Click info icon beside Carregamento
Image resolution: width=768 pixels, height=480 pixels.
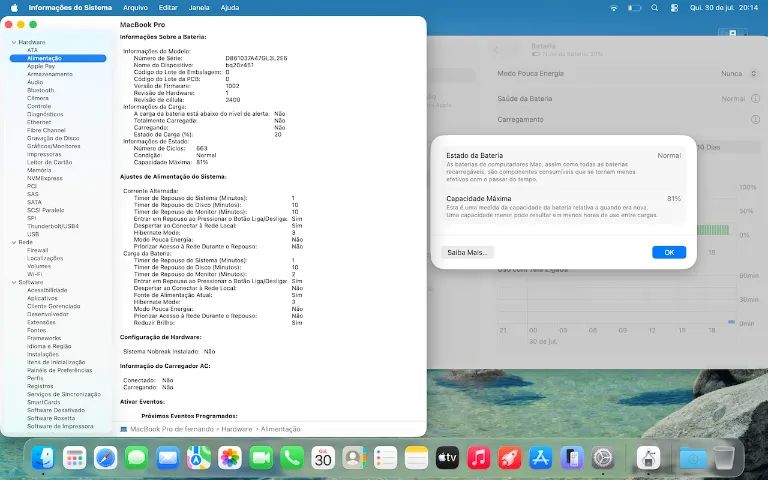click(x=755, y=120)
